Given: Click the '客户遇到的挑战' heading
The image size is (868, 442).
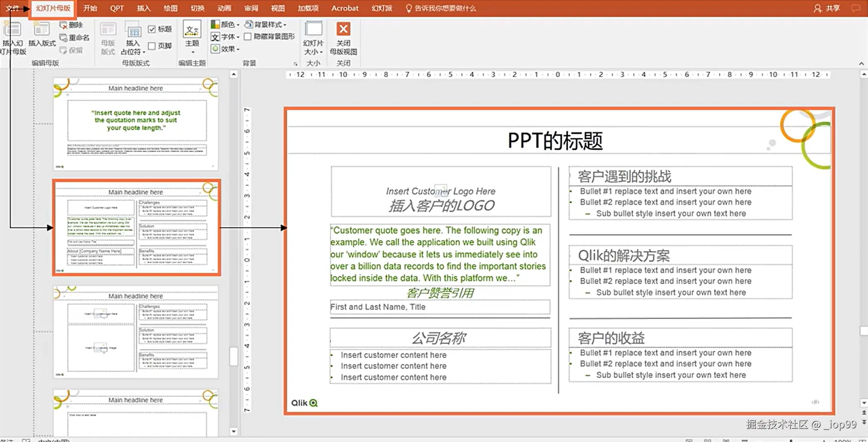Looking at the screenshot, I should (x=624, y=177).
